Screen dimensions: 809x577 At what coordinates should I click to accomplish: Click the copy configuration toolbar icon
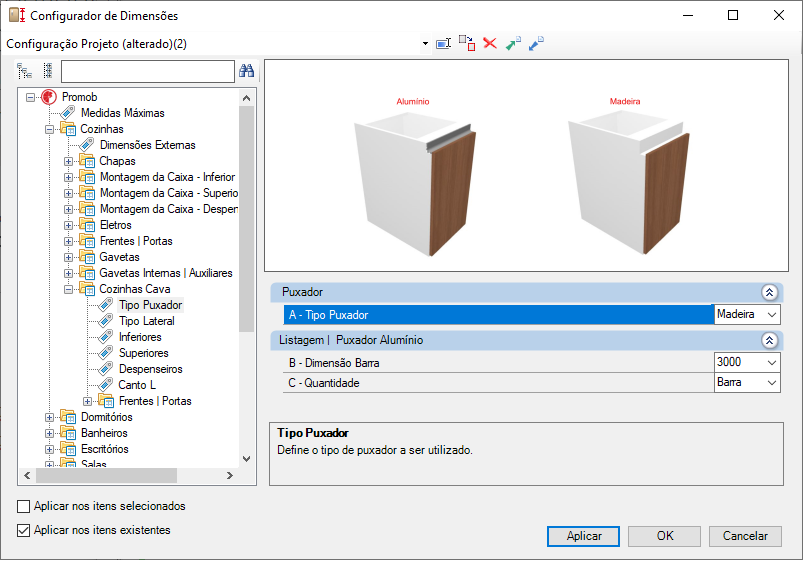pos(466,43)
